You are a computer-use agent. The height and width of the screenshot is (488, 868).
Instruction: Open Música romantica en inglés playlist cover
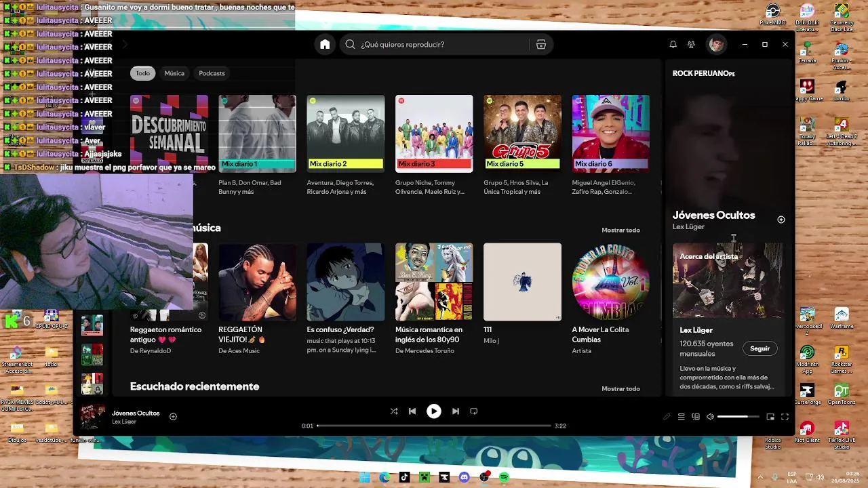pos(434,282)
